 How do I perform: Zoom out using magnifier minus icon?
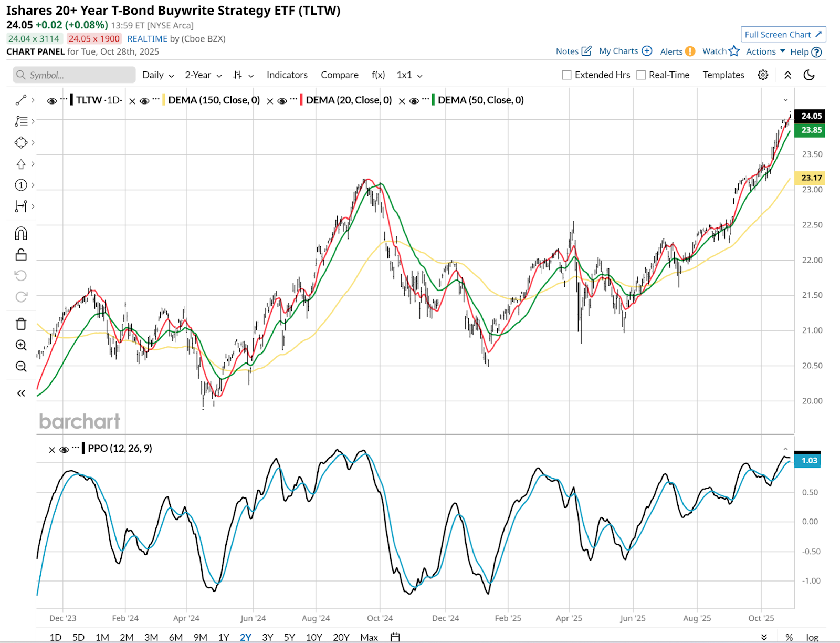(21, 366)
